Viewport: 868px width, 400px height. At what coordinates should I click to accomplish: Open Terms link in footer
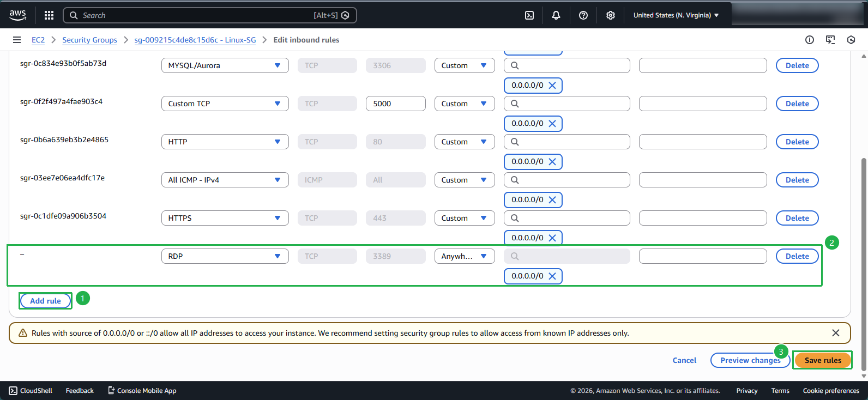pyautogui.click(x=780, y=391)
